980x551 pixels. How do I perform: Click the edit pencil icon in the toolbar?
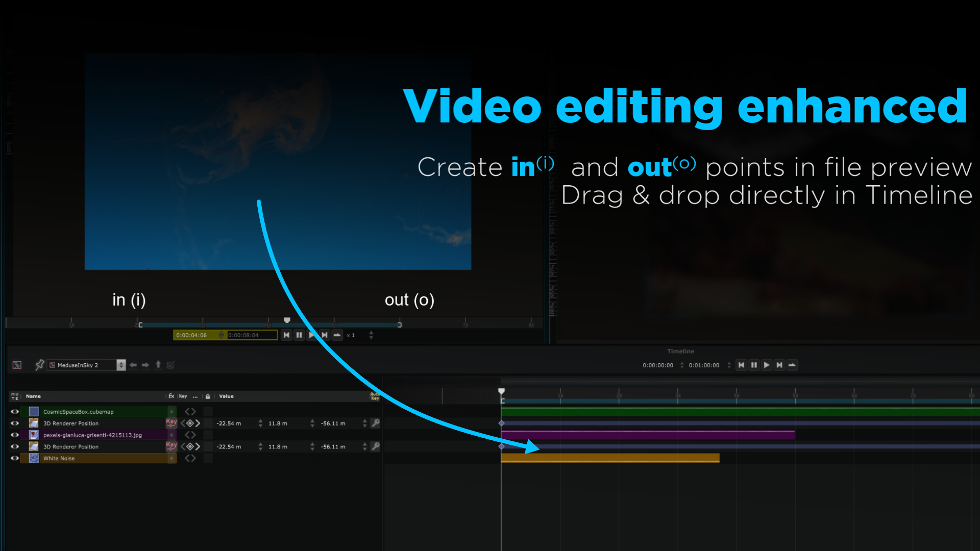(170, 365)
